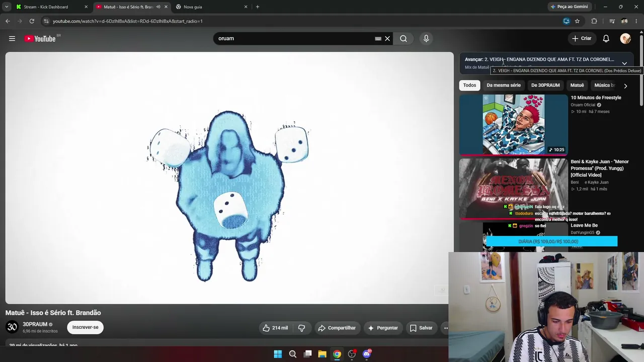Open the Leave Me Be video title
This screenshot has height=362, width=644.
(584, 226)
